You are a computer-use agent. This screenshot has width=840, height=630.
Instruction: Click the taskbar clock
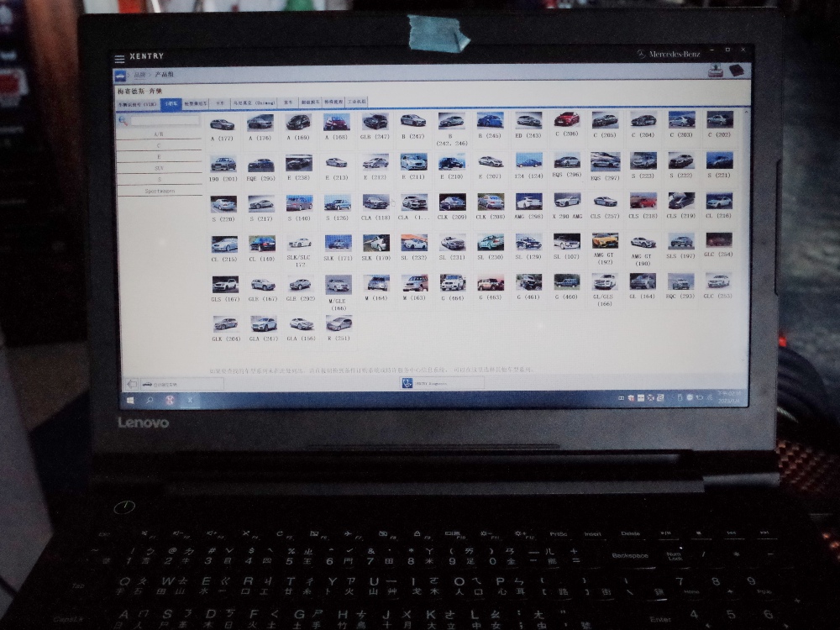(x=730, y=396)
